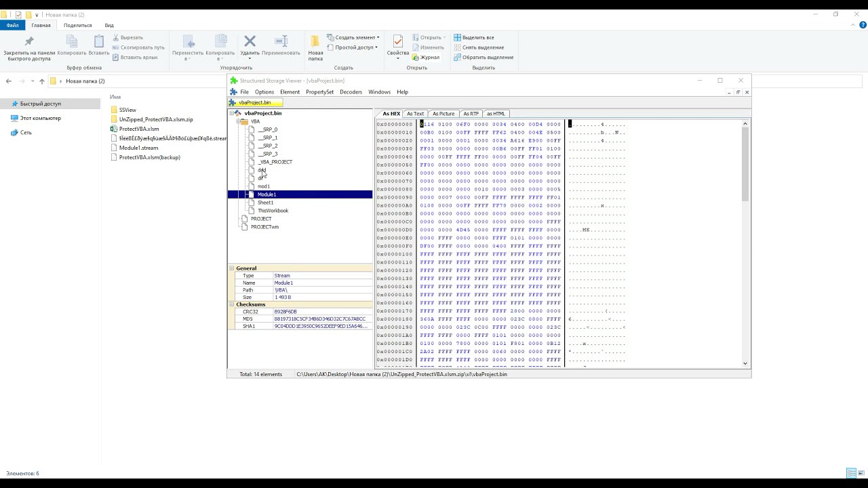Open the Element menu

[x=290, y=92]
